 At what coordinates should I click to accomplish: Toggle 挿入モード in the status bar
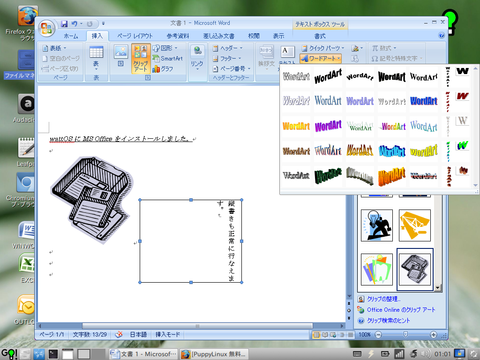168,334
